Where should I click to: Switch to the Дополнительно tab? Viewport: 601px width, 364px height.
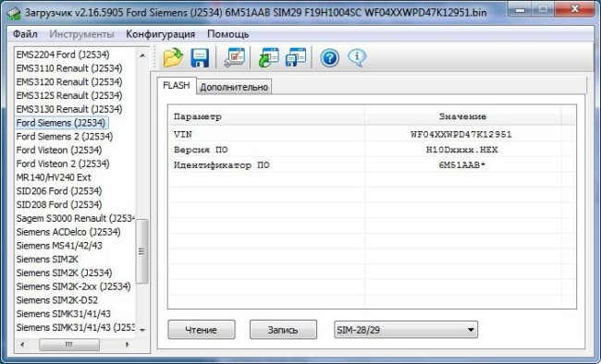(234, 87)
